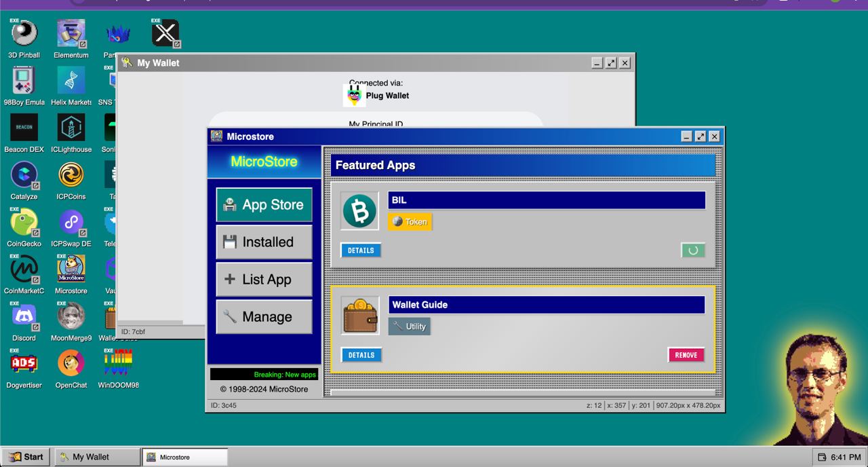Remove the Wallet Guide app
868x467 pixels.
point(686,355)
